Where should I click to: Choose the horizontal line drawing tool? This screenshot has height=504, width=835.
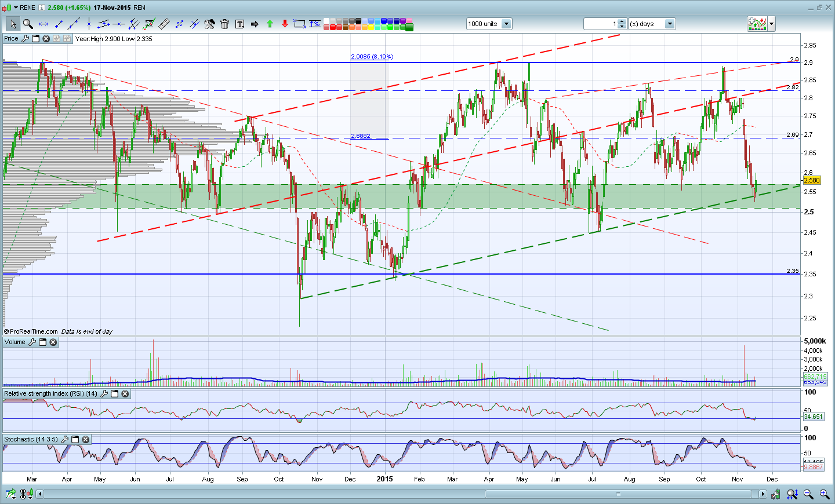pos(43,24)
